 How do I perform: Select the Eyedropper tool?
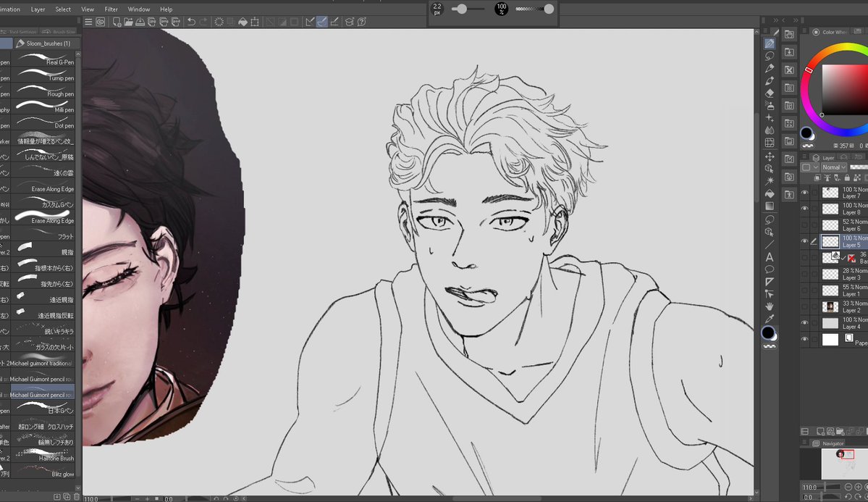point(770,319)
